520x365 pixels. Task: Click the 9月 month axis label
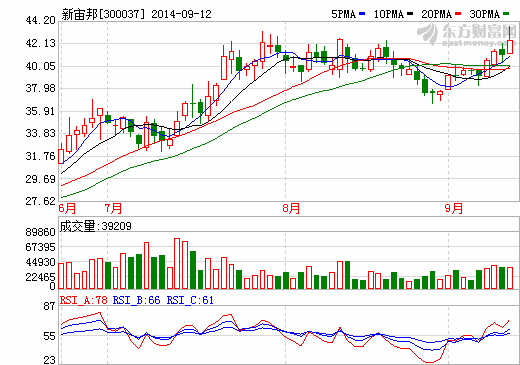pos(454,208)
